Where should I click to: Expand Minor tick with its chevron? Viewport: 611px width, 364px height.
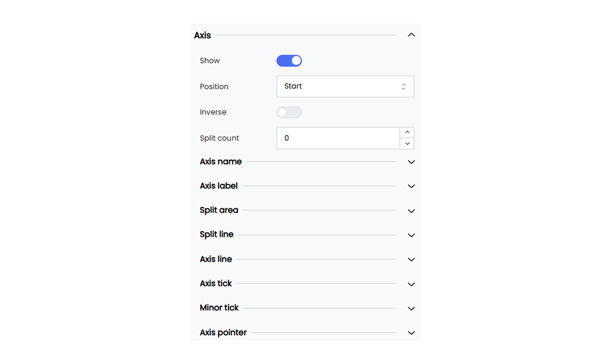[x=411, y=309]
